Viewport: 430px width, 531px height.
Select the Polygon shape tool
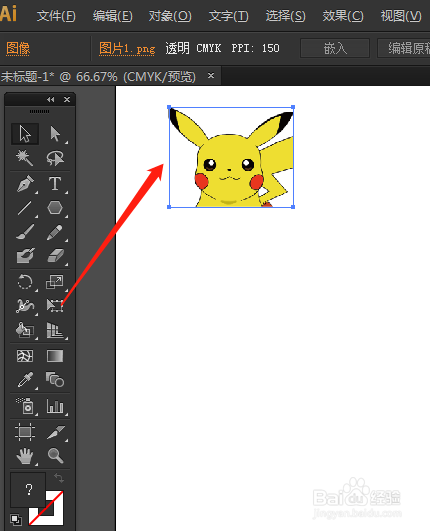point(55,208)
